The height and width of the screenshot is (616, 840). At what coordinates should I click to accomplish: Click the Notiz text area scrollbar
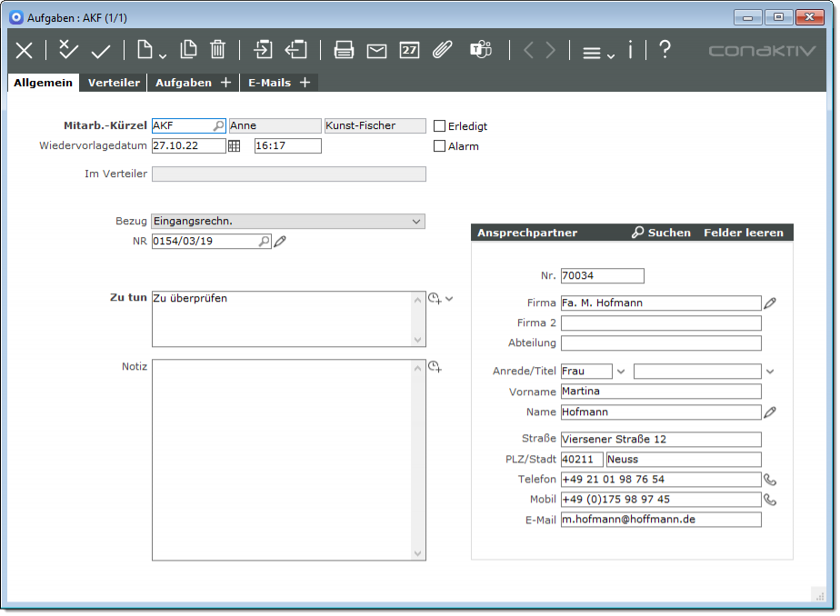click(418, 459)
